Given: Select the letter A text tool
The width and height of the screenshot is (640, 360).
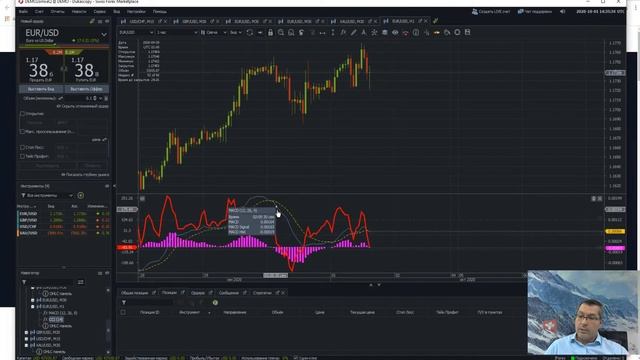Looking at the screenshot, I should click(364, 32).
